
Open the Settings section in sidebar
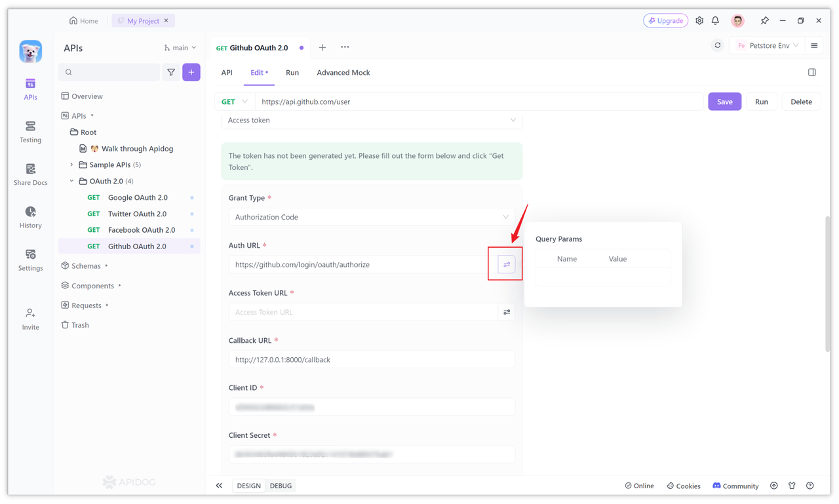(30, 260)
